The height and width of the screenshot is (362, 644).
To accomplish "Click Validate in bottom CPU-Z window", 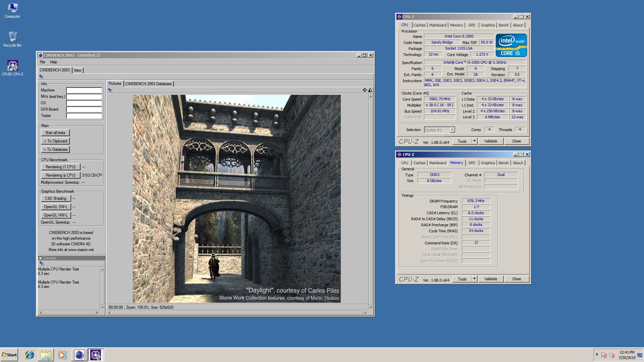I will 491,279.
